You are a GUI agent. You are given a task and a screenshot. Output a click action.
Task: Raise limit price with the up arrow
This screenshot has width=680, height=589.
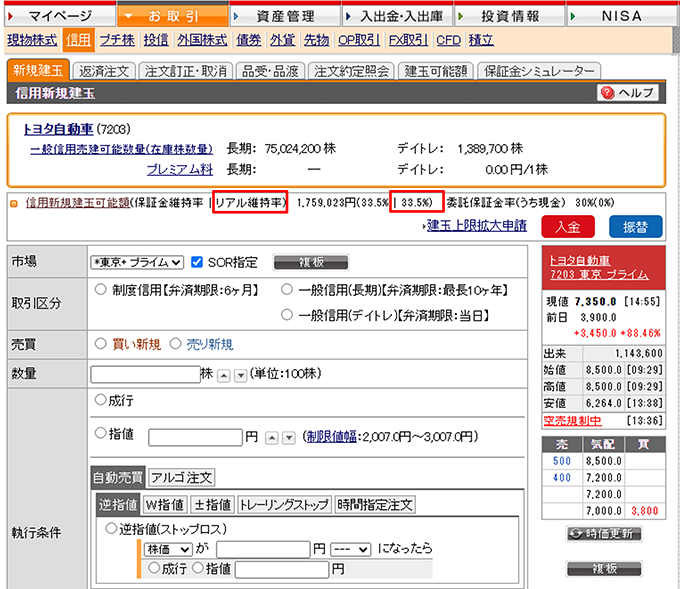(x=270, y=438)
